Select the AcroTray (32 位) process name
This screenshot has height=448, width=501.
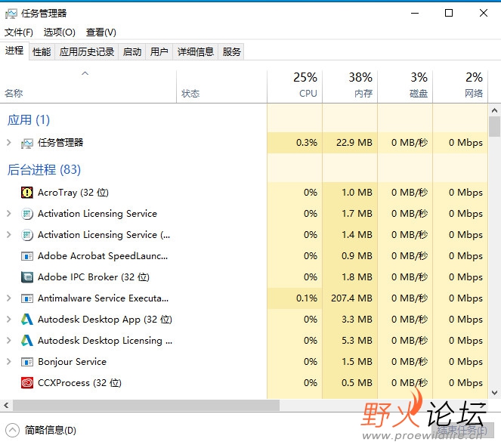pos(73,193)
